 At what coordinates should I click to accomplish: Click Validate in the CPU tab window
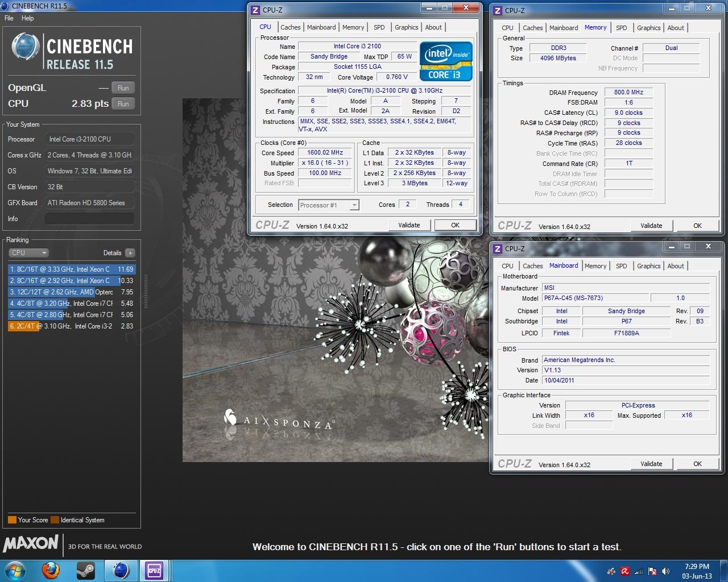[409, 225]
